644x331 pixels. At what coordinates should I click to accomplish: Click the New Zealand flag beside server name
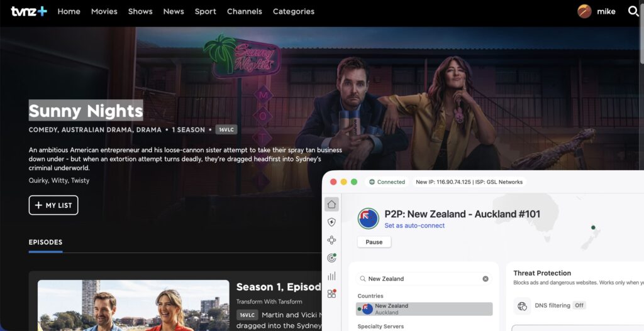tap(368, 219)
